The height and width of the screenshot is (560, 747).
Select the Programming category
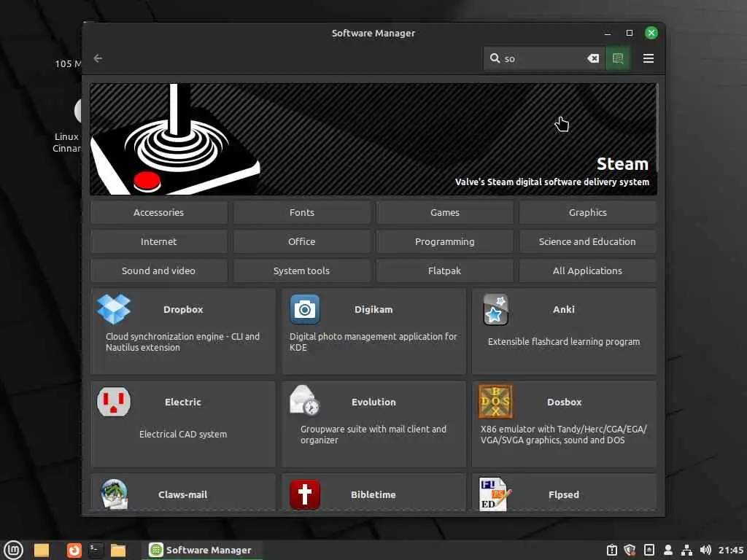point(444,241)
